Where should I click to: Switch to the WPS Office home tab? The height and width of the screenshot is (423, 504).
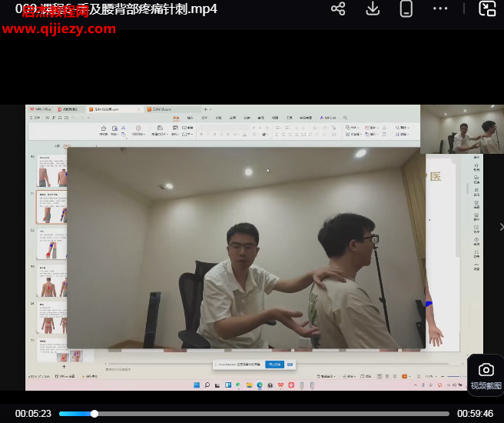pos(40,109)
